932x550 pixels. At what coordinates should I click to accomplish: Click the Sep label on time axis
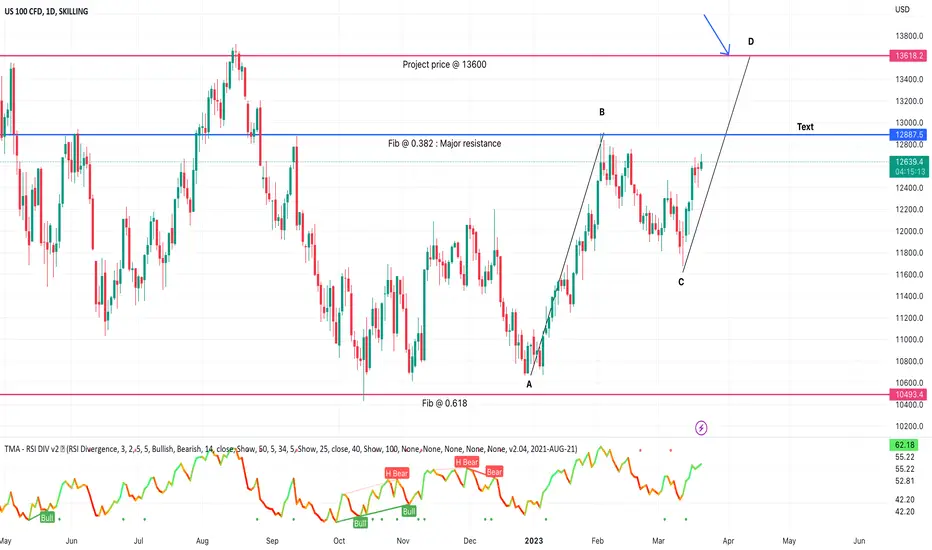click(272, 540)
